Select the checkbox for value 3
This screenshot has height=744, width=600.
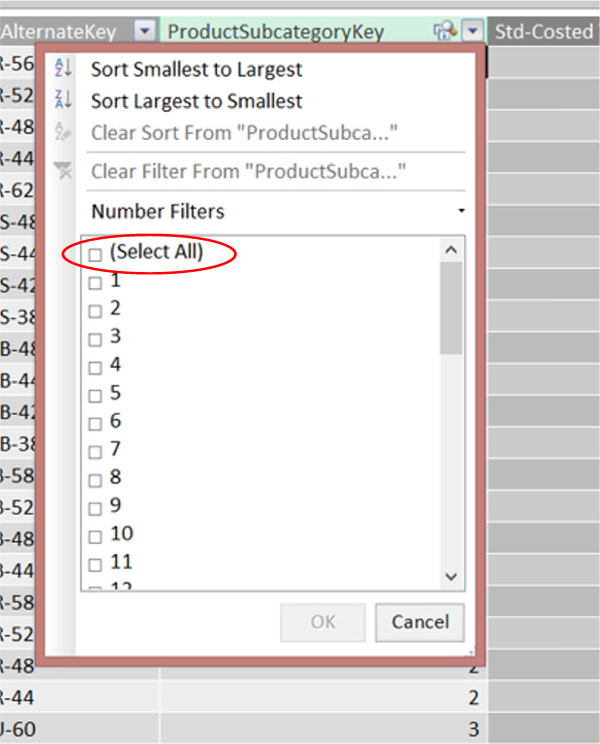click(96, 339)
